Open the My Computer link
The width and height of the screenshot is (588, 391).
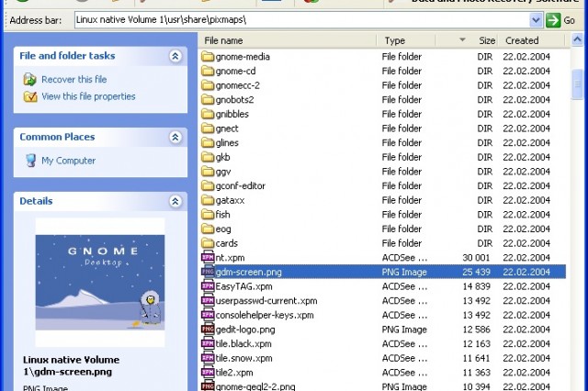coord(68,161)
